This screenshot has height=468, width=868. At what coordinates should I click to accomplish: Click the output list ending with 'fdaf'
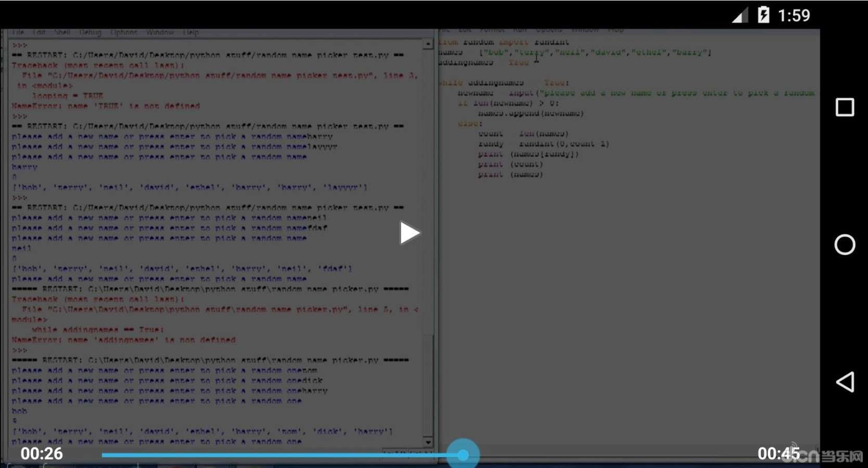click(182, 269)
